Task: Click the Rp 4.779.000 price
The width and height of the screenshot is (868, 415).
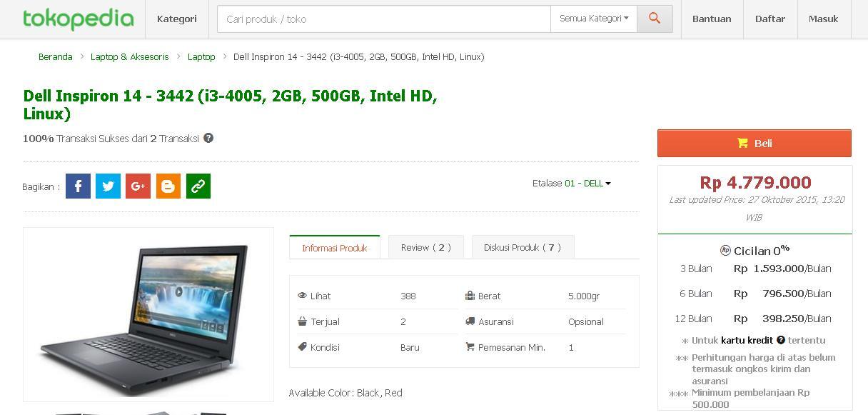Action: [x=755, y=183]
